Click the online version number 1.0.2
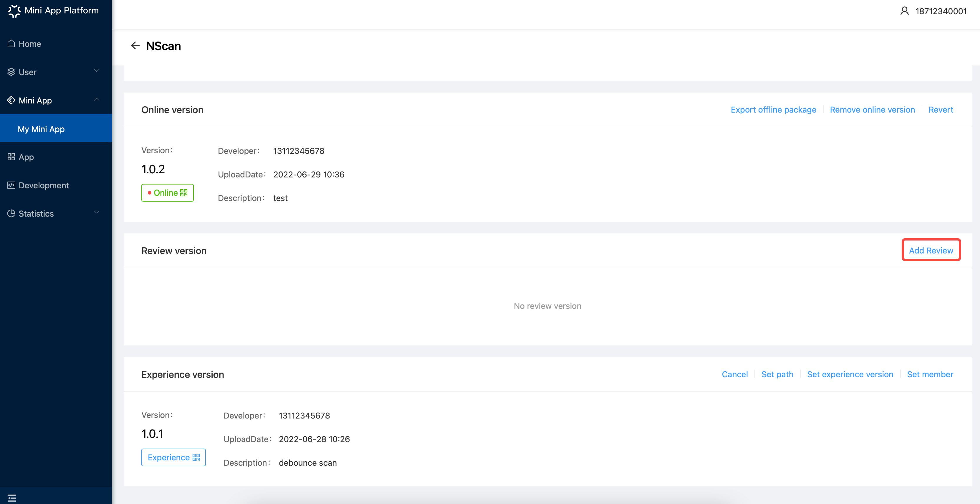This screenshot has width=980, height=504. (153, 169)
